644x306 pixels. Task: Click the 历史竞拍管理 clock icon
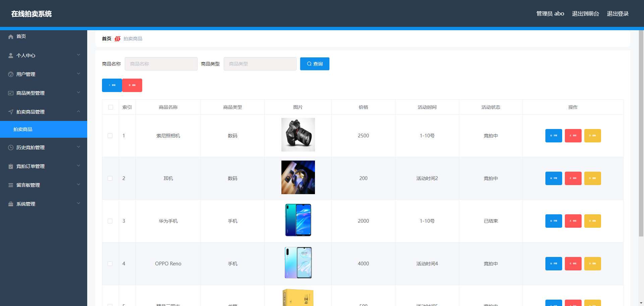[11, 147]
